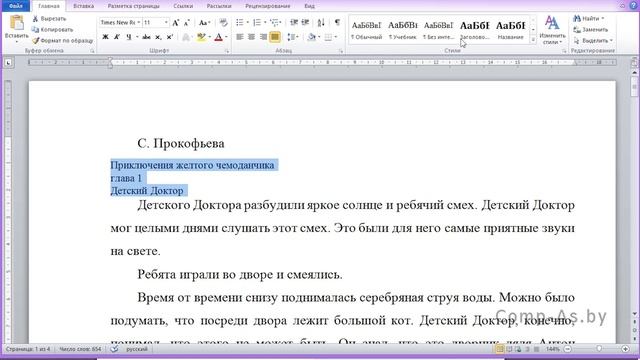
Task: Switch to web layout view
Action: (518, 349)
